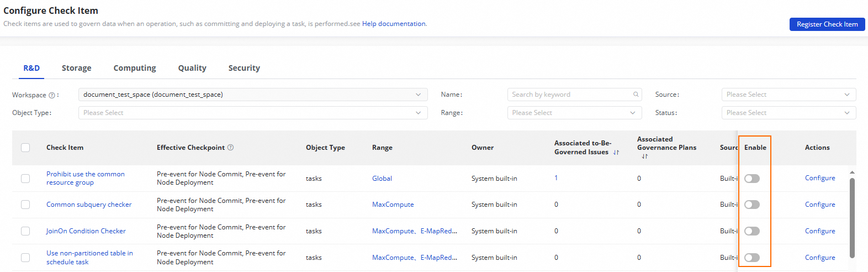Image resolution: width=868 pixels, height=272 pixels.
Task: Configure the Common subquery checker
Action: coord(820,205)
